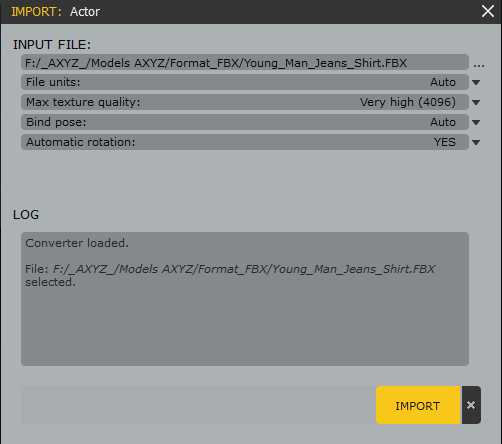Click Bind pose Auto value

(x=443, y=122)
